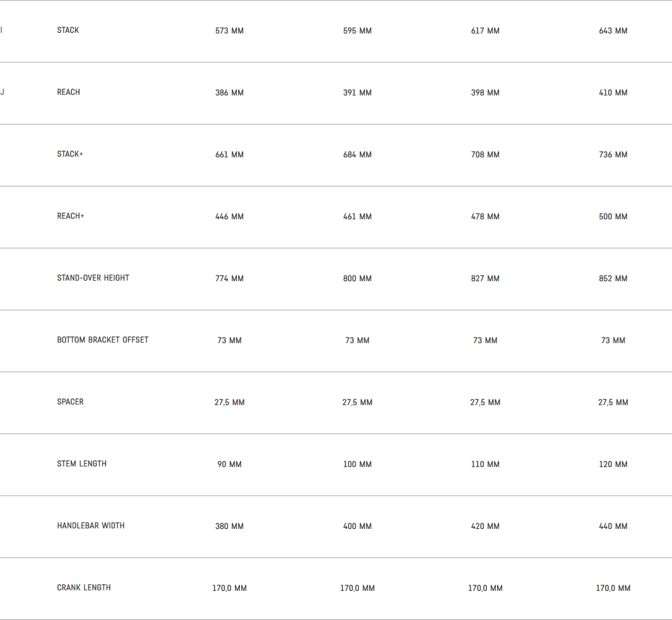Image resolution: width=672 pixels, height=620 pixels.
Task: Select the 410 MM reach value
Action: [x=613, y=93]
